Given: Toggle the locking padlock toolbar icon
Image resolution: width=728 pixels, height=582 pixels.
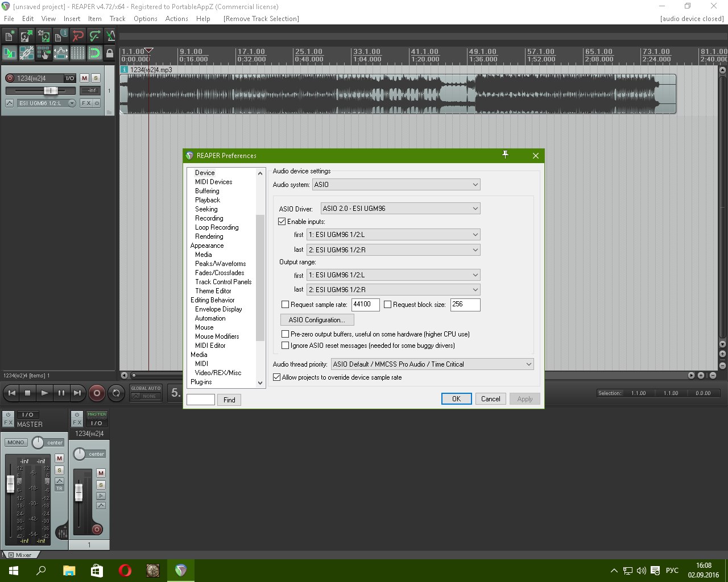Looking at the screenshot, I should pyautogui.click(x=110, y=53).
